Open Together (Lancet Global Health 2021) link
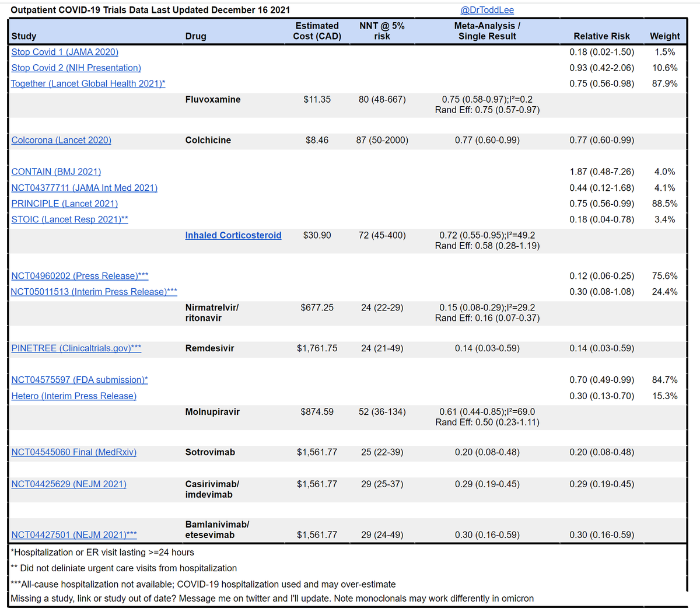 click(x=88, y=83)
